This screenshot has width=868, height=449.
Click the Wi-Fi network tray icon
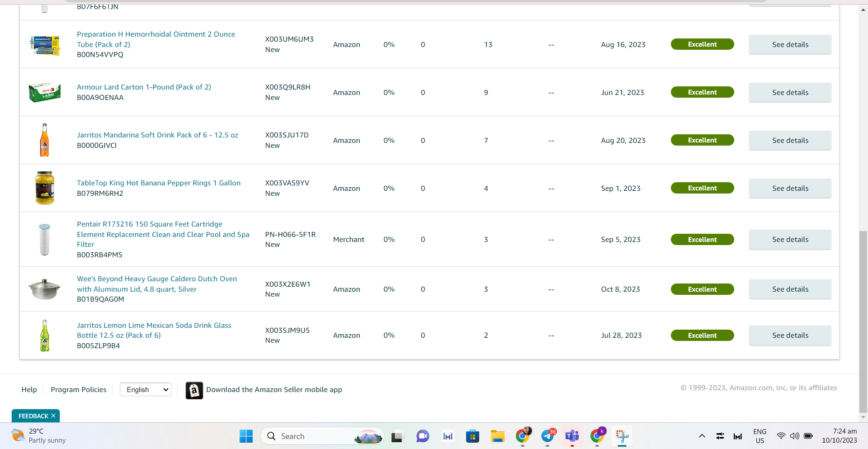tap(781, 436)
